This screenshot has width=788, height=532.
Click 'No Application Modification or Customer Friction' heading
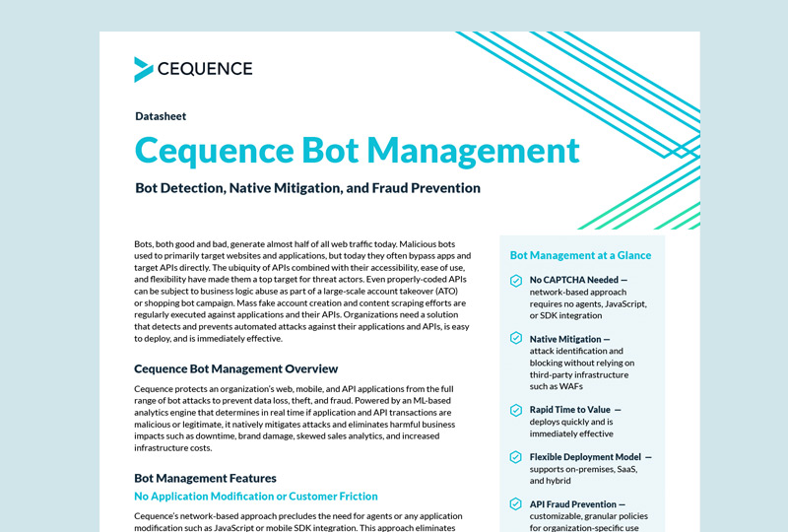256,497
